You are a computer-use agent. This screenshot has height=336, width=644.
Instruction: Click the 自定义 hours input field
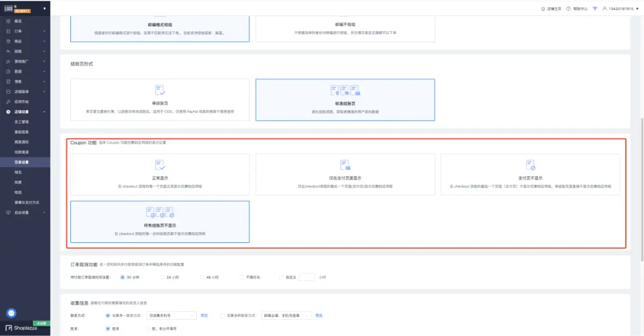(306, 277)
